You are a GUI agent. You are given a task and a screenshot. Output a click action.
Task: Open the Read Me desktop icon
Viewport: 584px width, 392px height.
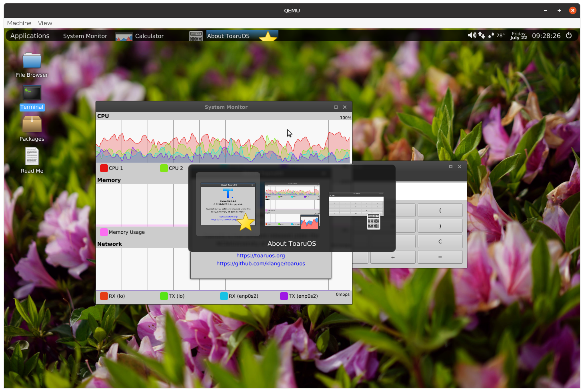(32, 161)
